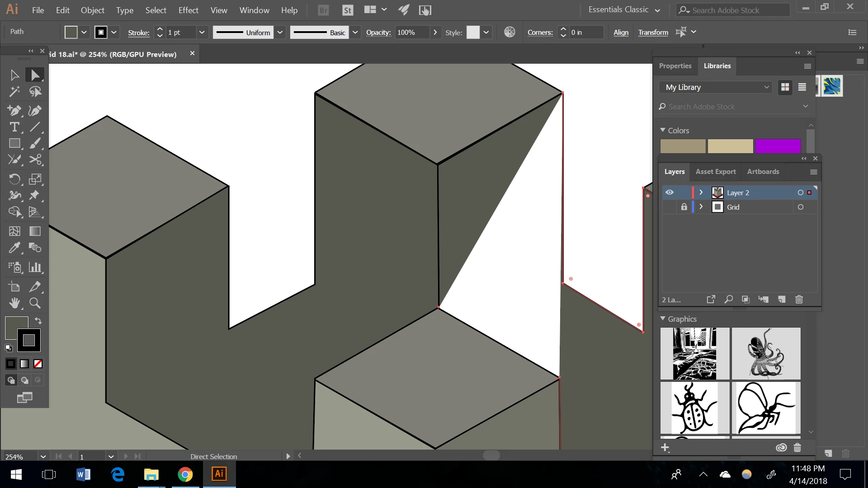This screenshot has width=868, height=488.
Task: Click the octopus graphic thumbnail
Action: (x=766, y=353)
